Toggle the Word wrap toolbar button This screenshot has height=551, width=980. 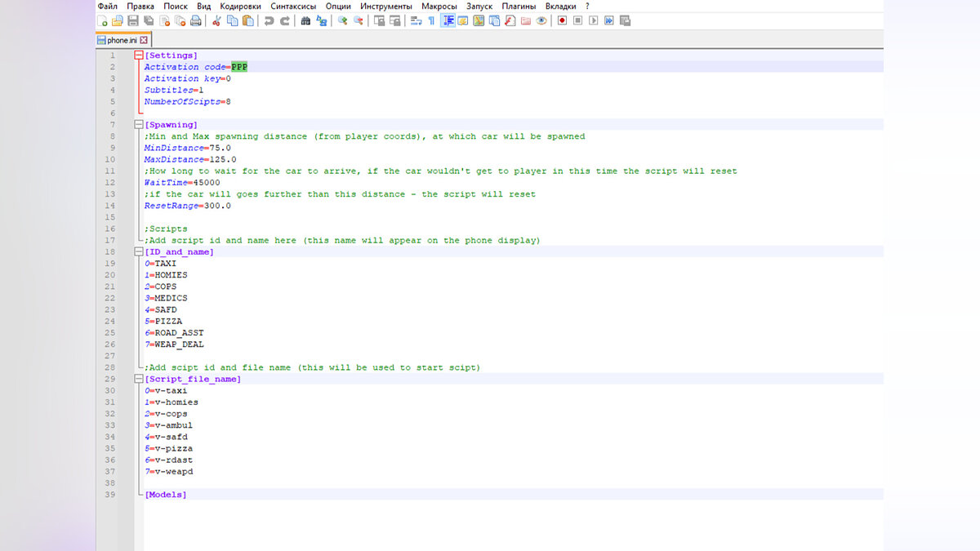pos(416,20)
